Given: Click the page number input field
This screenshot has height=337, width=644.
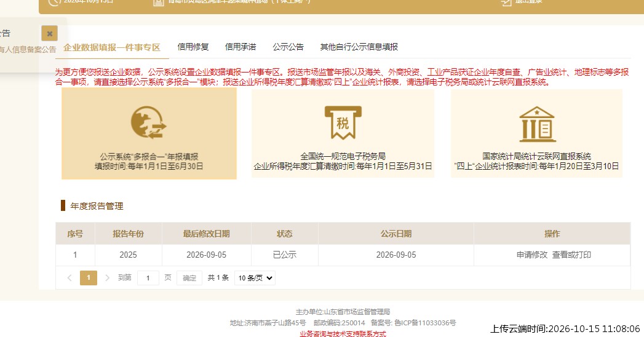Looking at the screenshot, I should 148,278.
